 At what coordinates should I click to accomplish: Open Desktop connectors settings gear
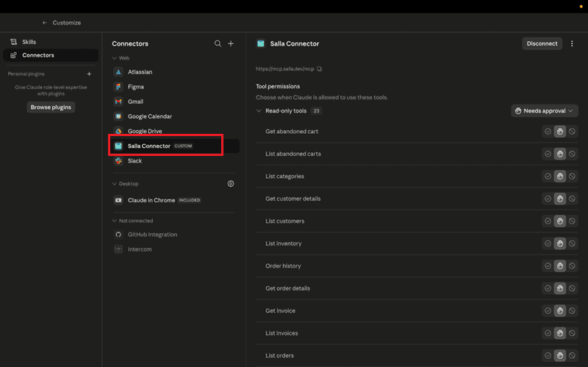click(x=231, y=184)
